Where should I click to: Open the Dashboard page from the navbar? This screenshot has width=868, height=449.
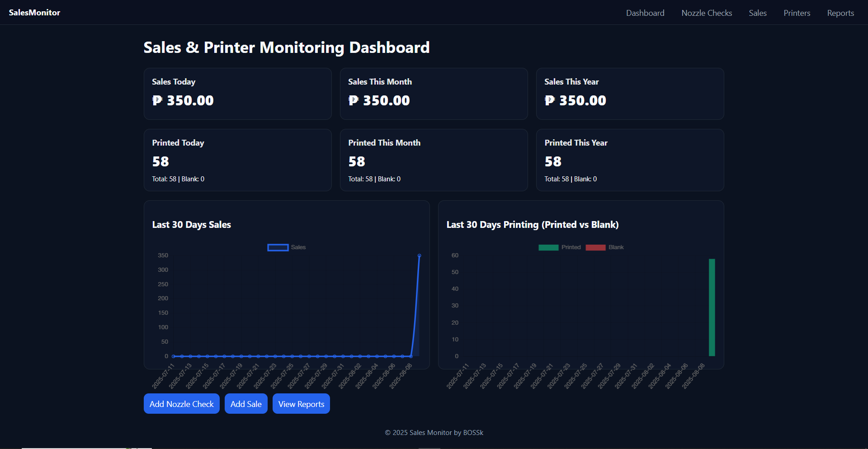click(645, 13)
